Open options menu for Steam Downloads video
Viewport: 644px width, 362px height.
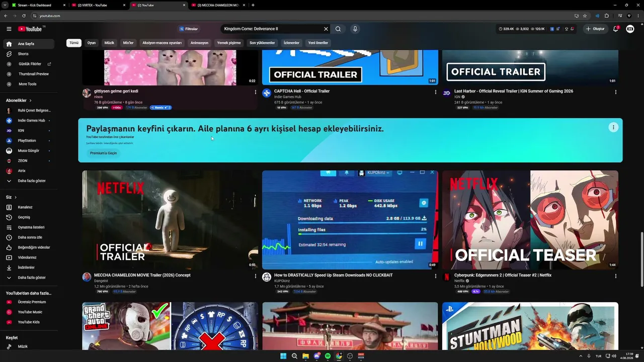pos(436,276)
